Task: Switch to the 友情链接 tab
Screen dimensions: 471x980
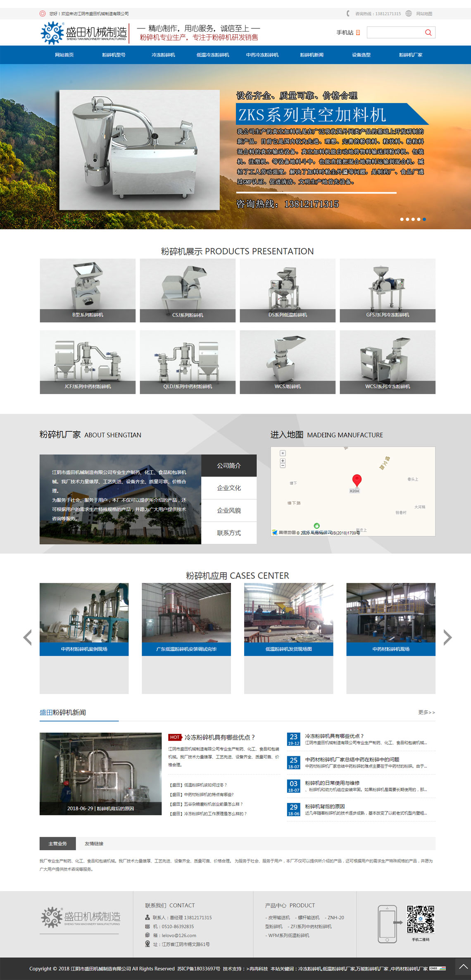Action: [94, 844]
